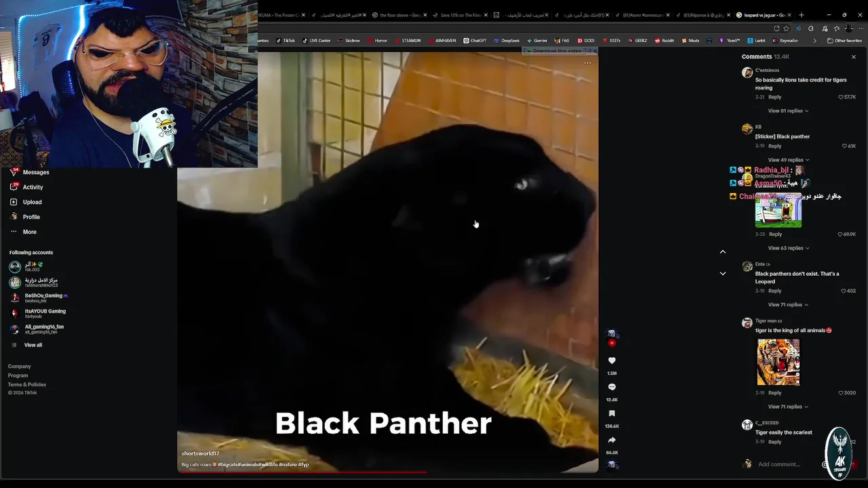Screen dimensions: 868x488
Task: Open a new browser tab
Action: [x=802, y=15]
